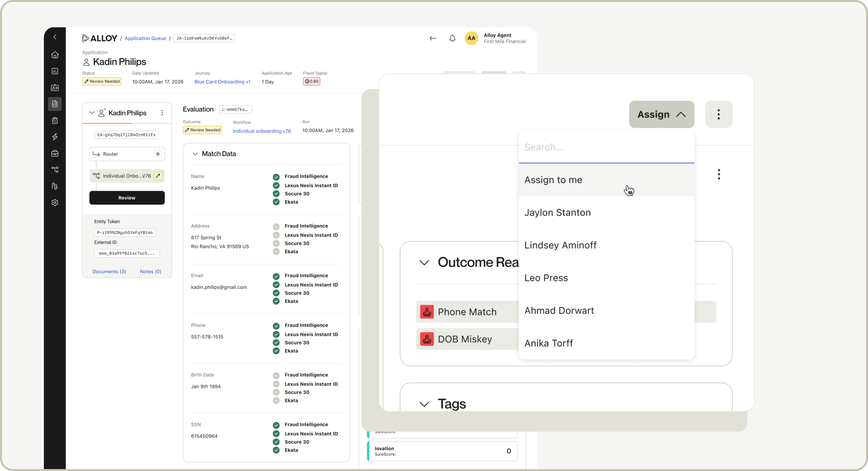Click the sparkle icon on Router row

pyautogui.click(x=158, y=154)
